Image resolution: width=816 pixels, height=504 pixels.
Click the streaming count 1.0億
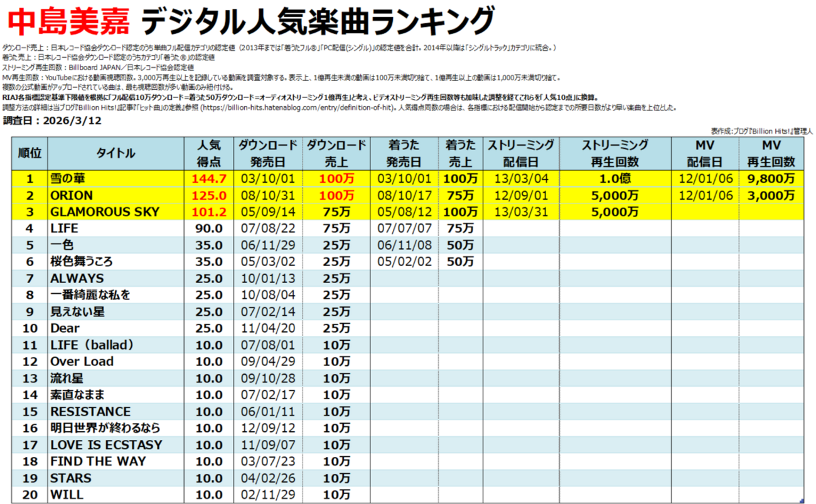click(615, 178)
